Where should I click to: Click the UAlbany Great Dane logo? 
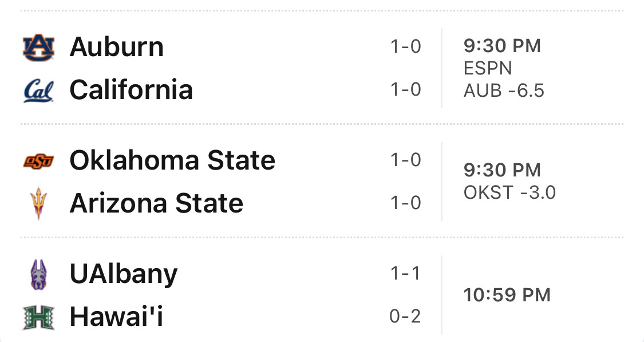click(38, 274)
